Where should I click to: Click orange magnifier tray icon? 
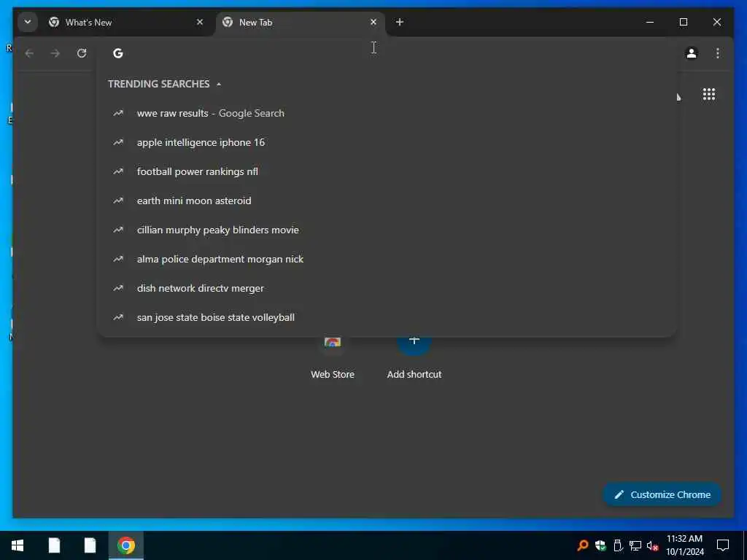point(582,545)
